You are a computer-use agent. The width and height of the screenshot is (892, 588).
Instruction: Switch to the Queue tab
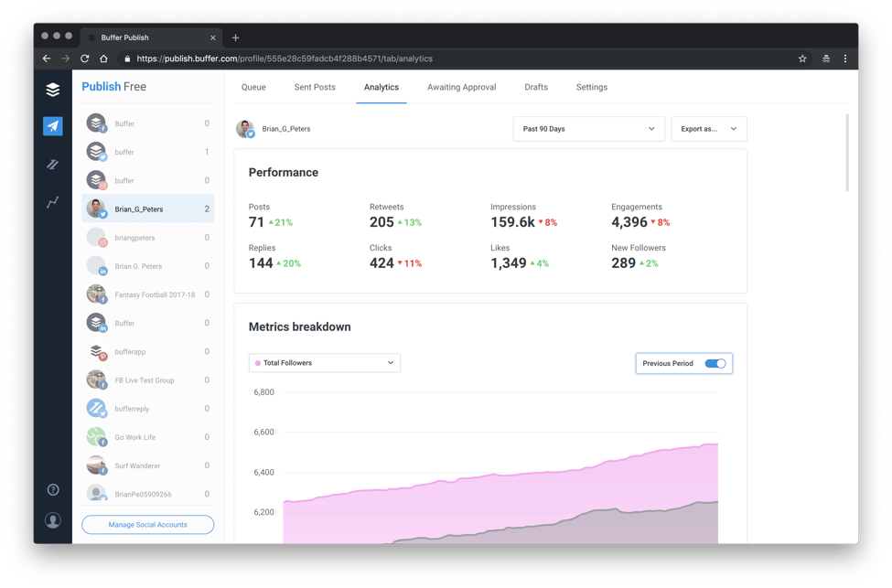pos(253,88)
